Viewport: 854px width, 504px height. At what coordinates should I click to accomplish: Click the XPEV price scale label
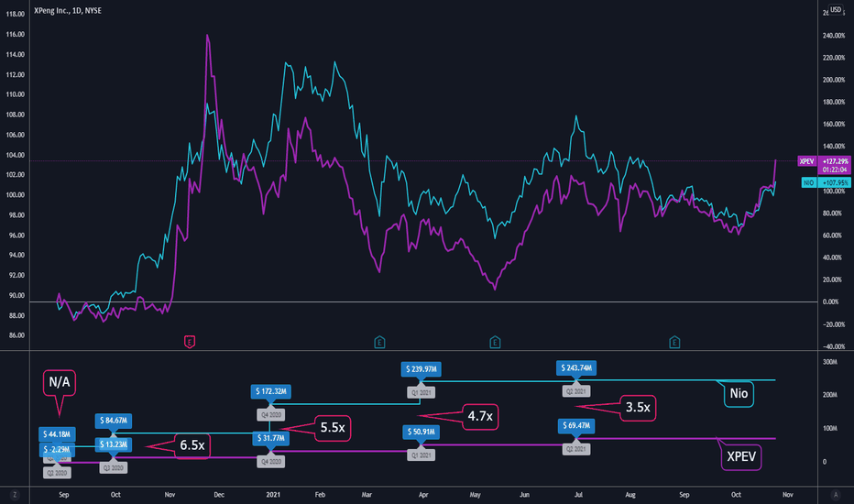pyautogui.click(x=806, y=161)
